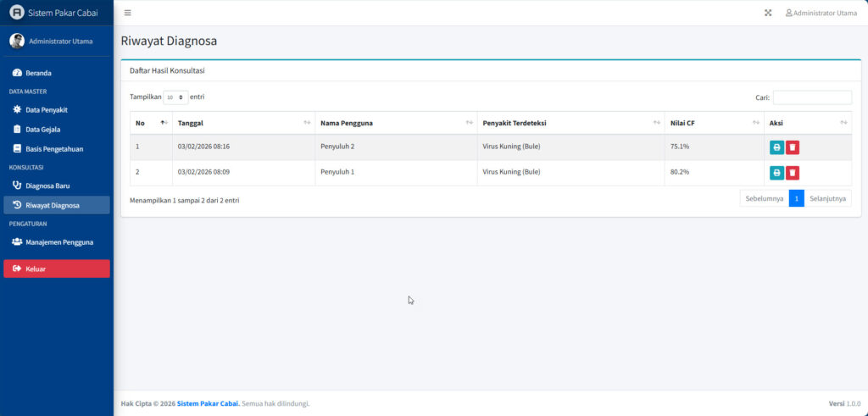The height and width of the screenshot is (416, 868).
Task: Focus the Cari search input field
Action: [x=812, y=97]
